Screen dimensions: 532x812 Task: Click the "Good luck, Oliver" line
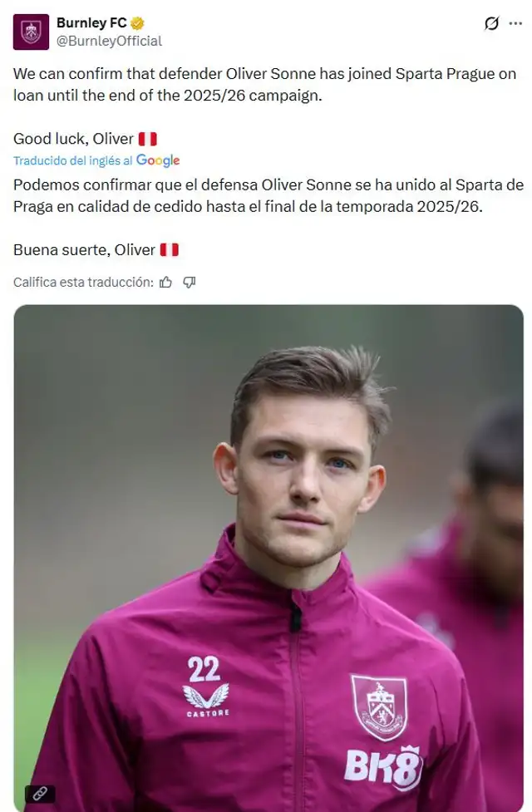73,139
